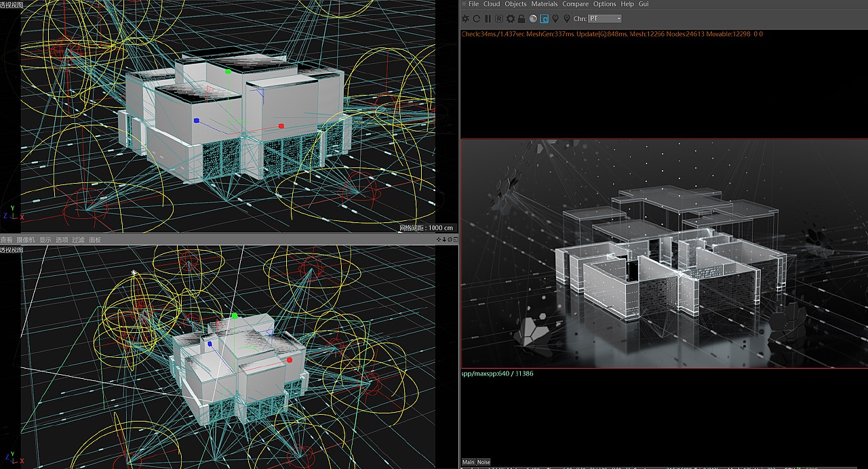The width and height of the screenshot is (868, 469).
Task: Click the Octane send-scene restart icon
Action: [465, 18]
